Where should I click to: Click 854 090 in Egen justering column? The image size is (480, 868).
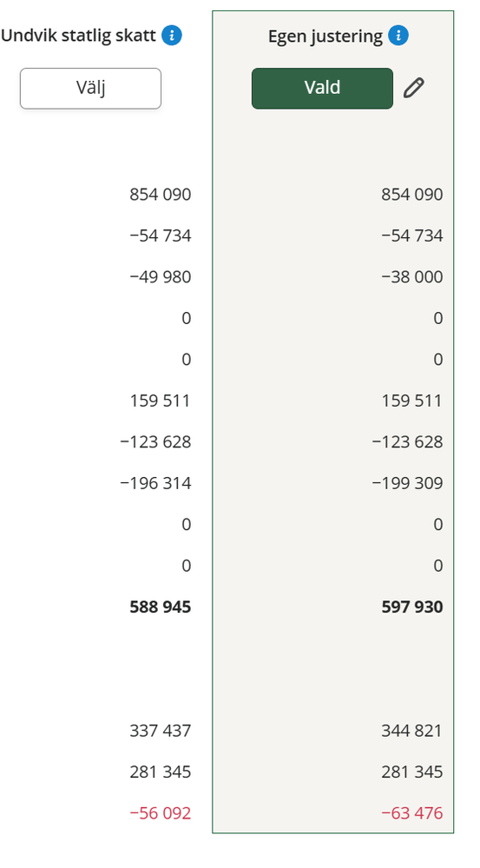(x=412, y=195)
